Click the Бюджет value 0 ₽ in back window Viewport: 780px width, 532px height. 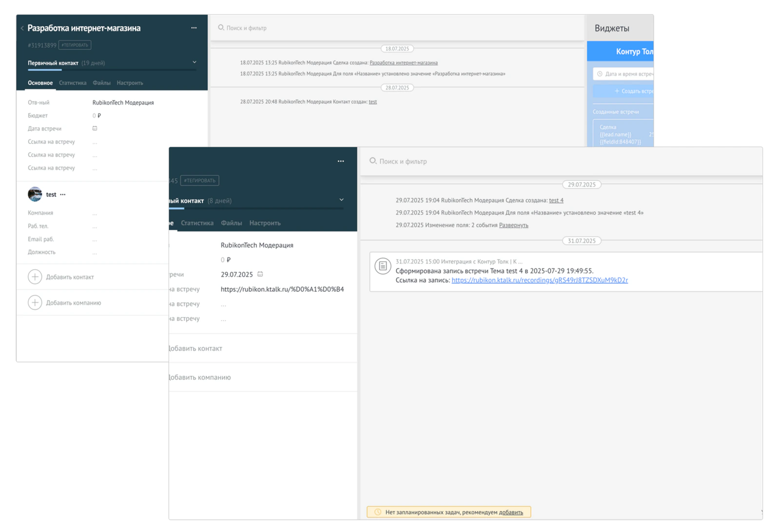pyautogui.click(x=97, y=115)
